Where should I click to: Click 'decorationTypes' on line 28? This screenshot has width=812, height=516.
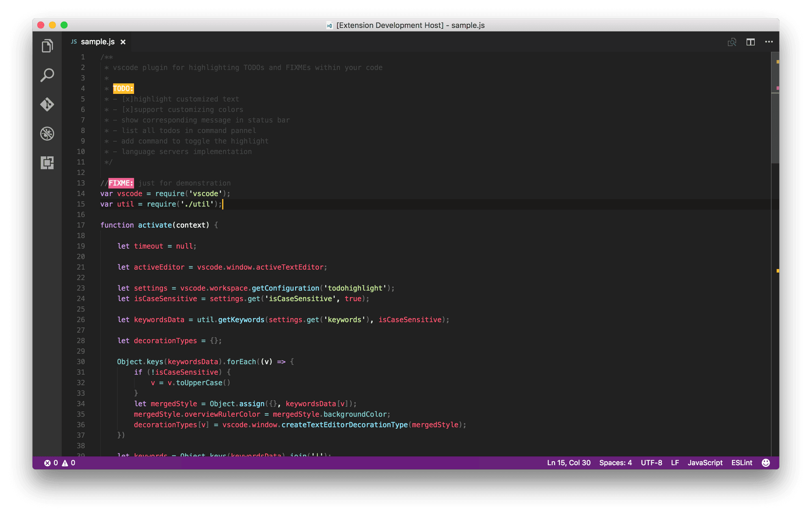pos(165,341)
